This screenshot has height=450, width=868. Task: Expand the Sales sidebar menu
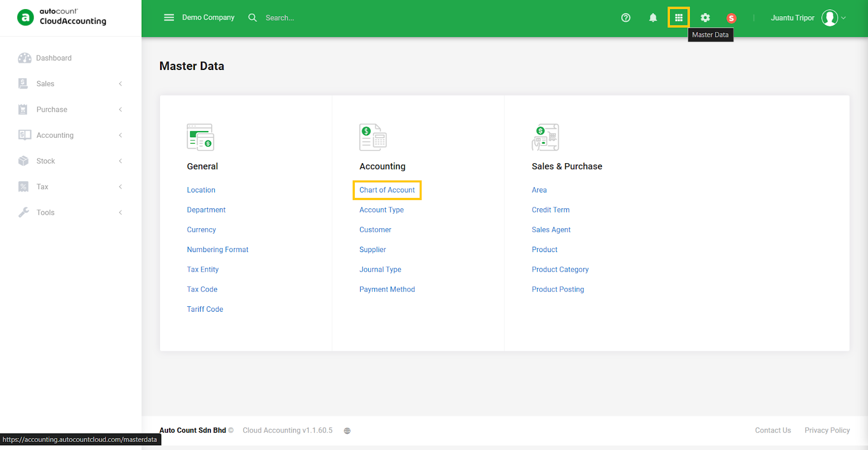(71, 83)
